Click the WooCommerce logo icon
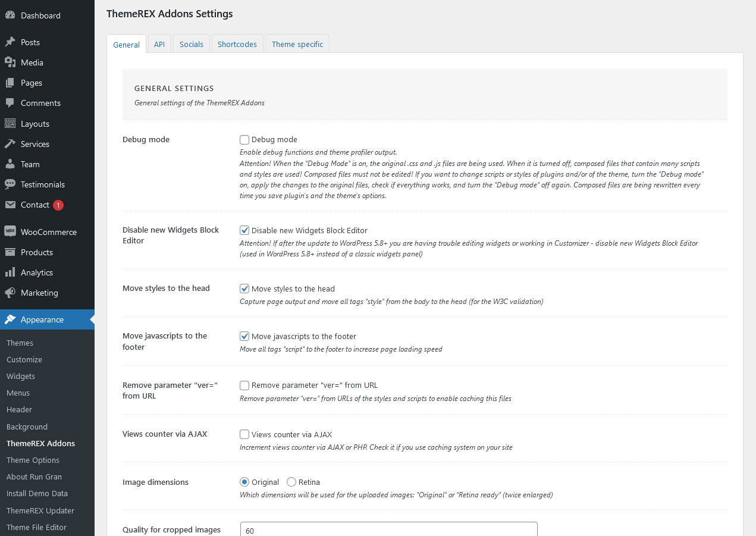Screen dimensions: 756x536 tap(10, 232)
